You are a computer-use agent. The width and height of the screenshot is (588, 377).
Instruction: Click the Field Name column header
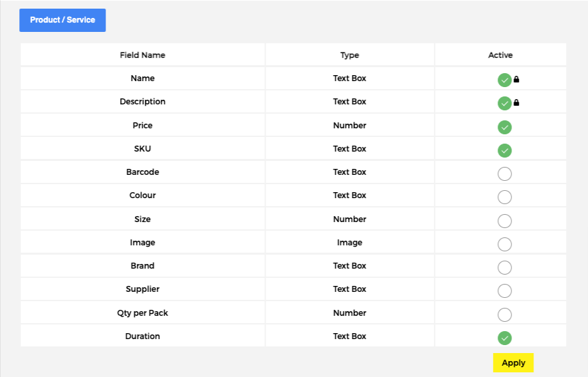[142, 55]
